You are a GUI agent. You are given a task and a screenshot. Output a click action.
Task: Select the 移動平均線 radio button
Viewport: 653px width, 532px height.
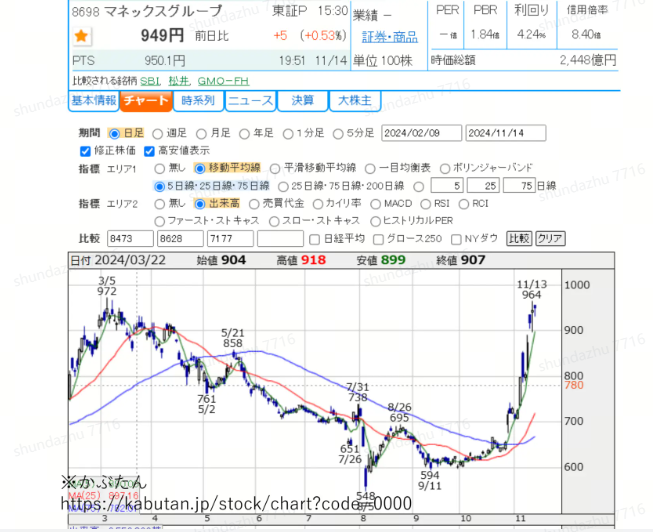(200, 169)
